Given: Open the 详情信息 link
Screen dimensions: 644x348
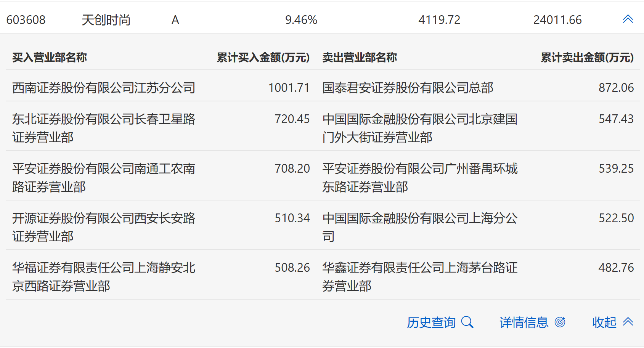Looking at the screenshot, I should (524, 322).
